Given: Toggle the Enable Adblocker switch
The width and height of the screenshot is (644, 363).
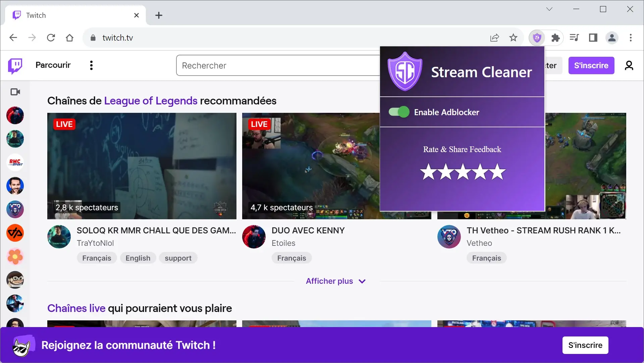Looking at the screenshot, I should (x=399, y=112).
